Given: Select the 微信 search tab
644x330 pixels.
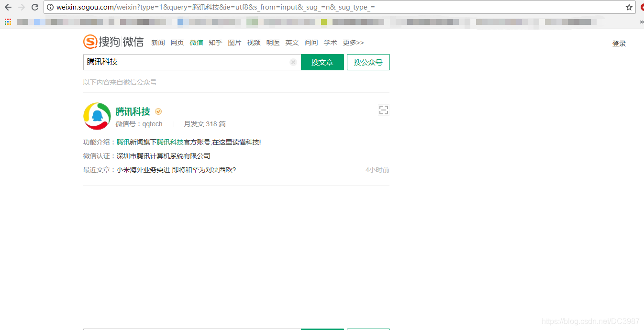Looking at the screenshot, I should tap(196, 43).
